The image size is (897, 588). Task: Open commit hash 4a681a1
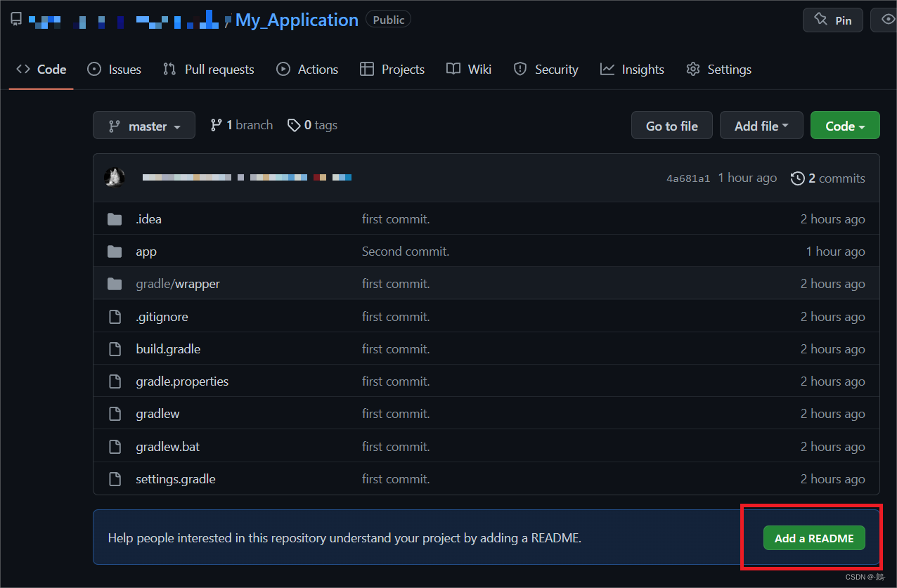coord(688,178)
